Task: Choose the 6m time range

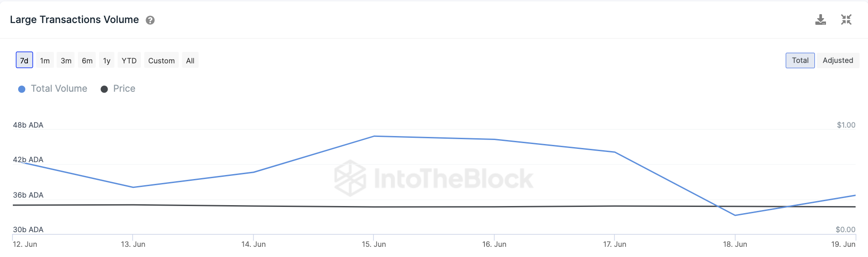Action: [x=87, y=60]
